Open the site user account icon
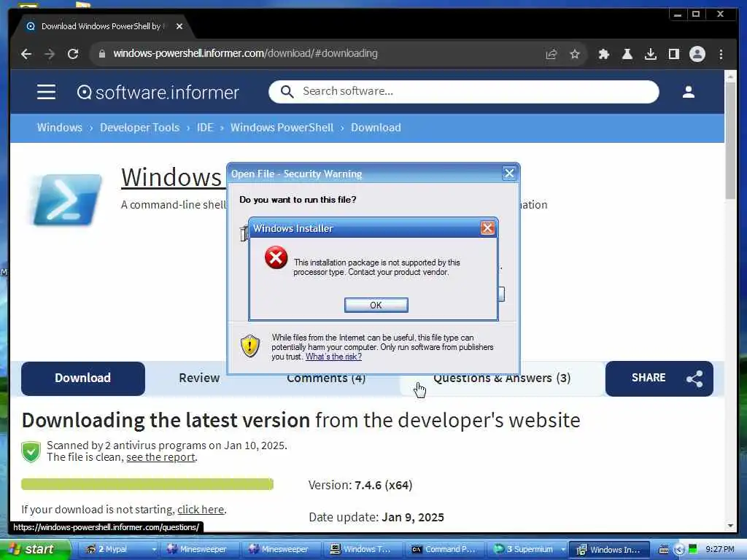 click(x=689, y=91)
